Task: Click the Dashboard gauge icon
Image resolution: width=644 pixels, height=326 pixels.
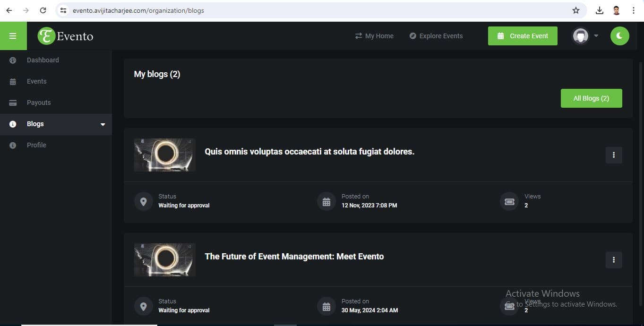Action: [x=13, y=60]
